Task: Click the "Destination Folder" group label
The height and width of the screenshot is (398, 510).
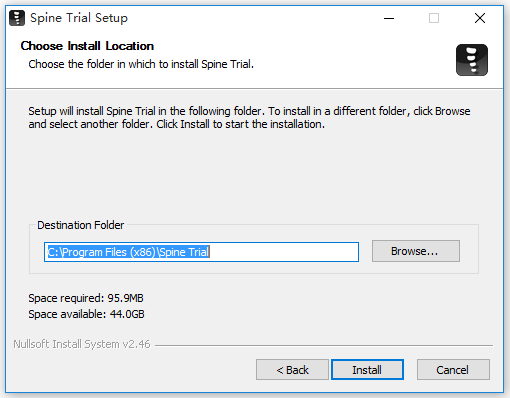Action: 80,225
